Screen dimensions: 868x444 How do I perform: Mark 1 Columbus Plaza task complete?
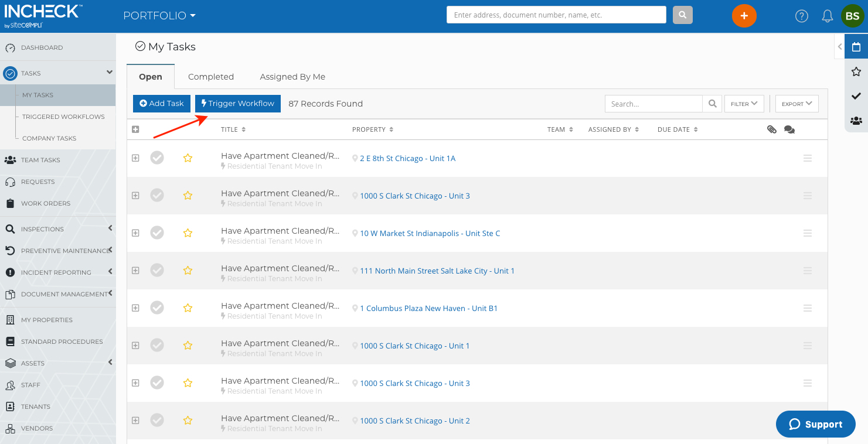(x=157, y=308)
